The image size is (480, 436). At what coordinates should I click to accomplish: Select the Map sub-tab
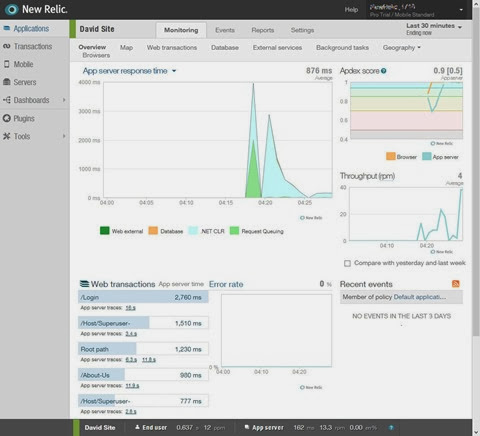coord(126,48)
